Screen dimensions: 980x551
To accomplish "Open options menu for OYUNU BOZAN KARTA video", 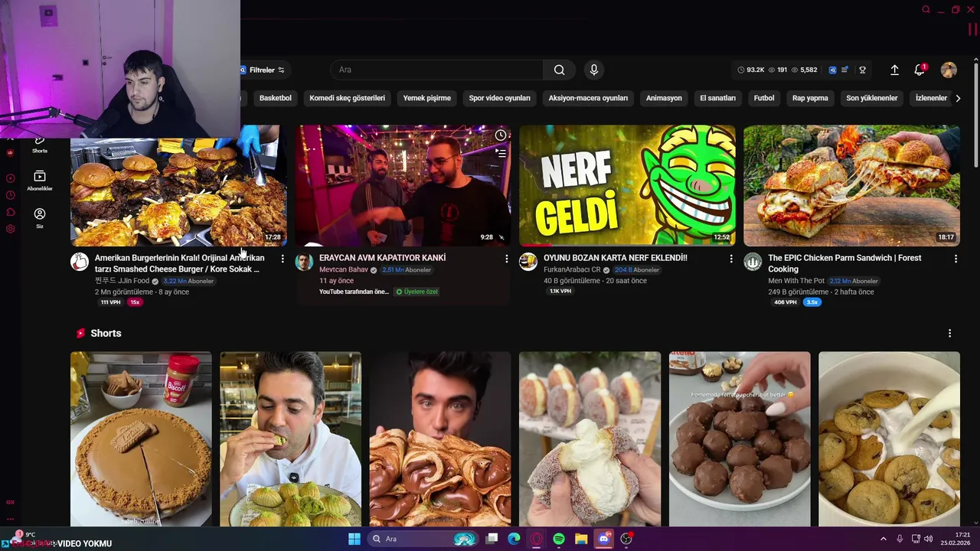I will point(730,259).
